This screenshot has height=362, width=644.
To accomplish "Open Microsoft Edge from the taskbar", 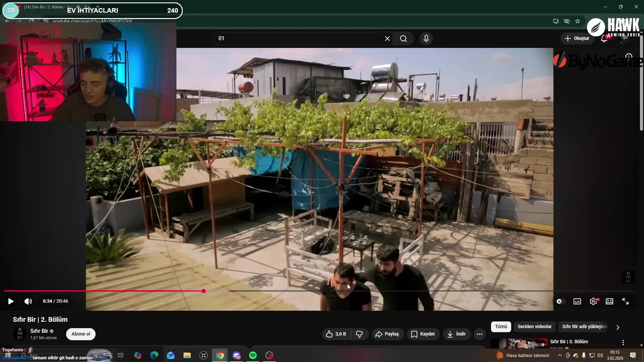I will click(154, 355).
